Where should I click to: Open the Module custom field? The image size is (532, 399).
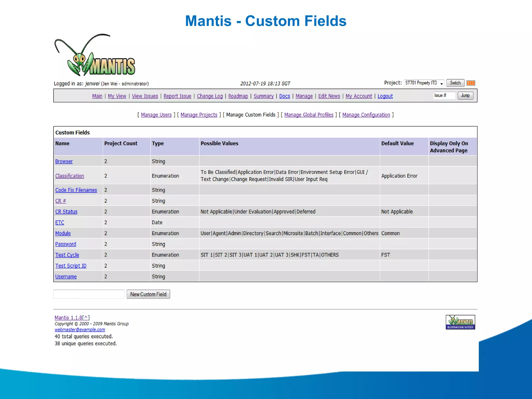[x=63, y=234]
